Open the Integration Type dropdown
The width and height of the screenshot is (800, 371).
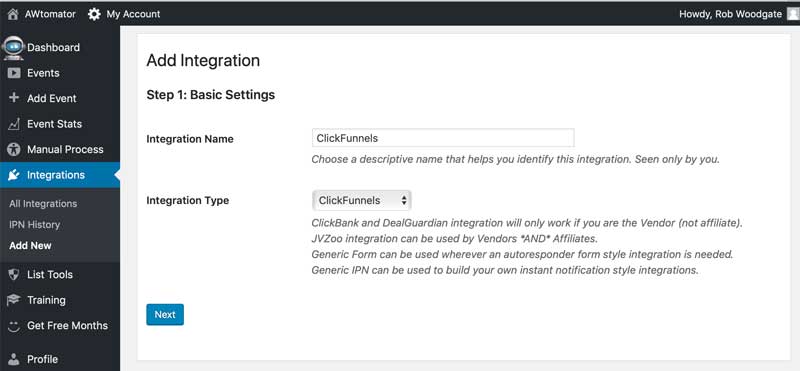point(362,201)
